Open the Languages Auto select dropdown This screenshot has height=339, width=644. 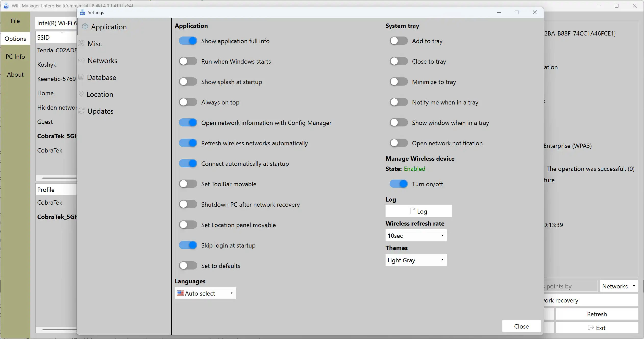tap(205, 293)
